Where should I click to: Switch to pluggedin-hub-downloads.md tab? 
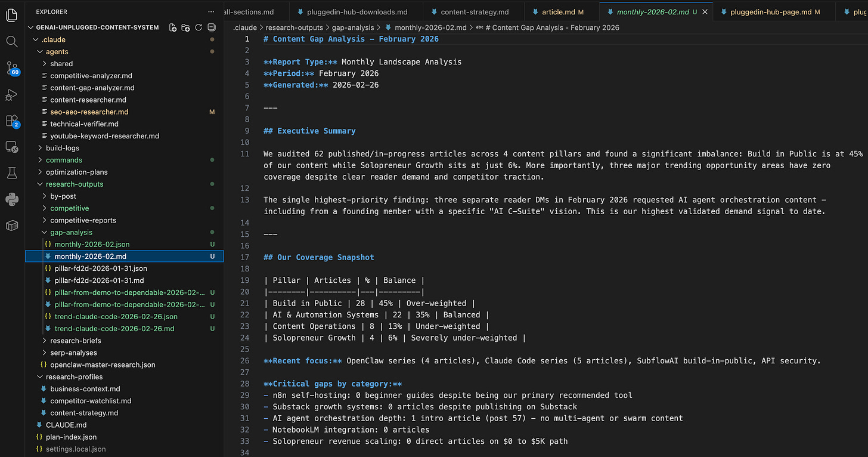click(356, 12)
